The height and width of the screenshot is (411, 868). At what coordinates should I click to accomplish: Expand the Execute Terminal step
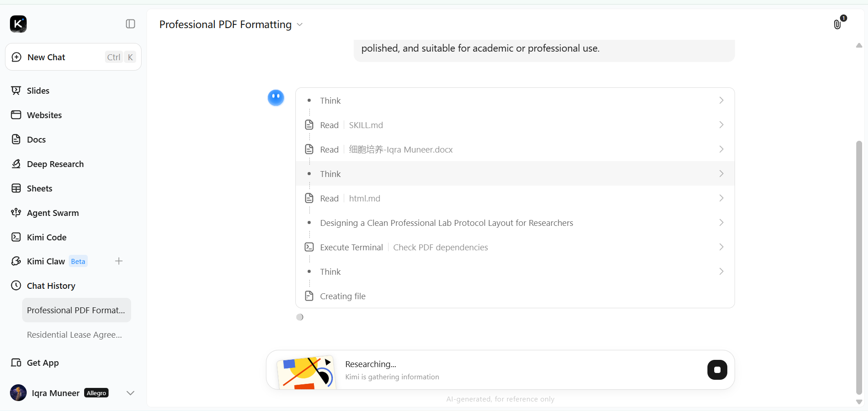pos(515,247)
